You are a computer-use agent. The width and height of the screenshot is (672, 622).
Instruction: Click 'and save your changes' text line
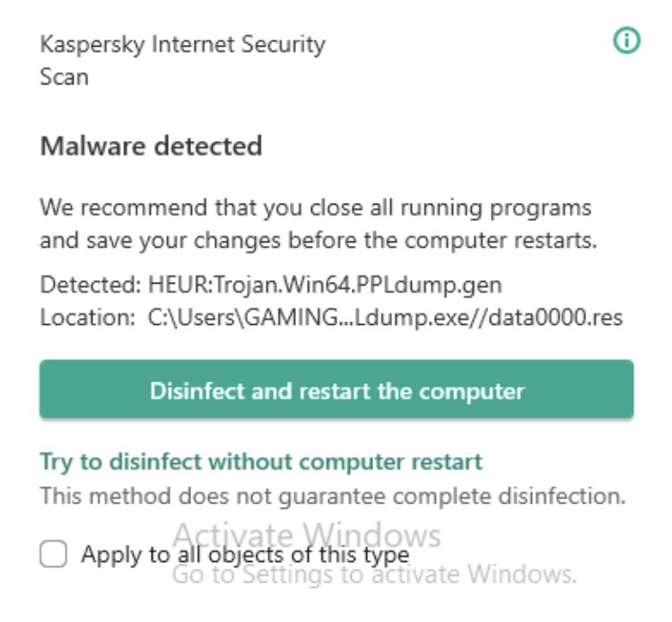point(319,241)
